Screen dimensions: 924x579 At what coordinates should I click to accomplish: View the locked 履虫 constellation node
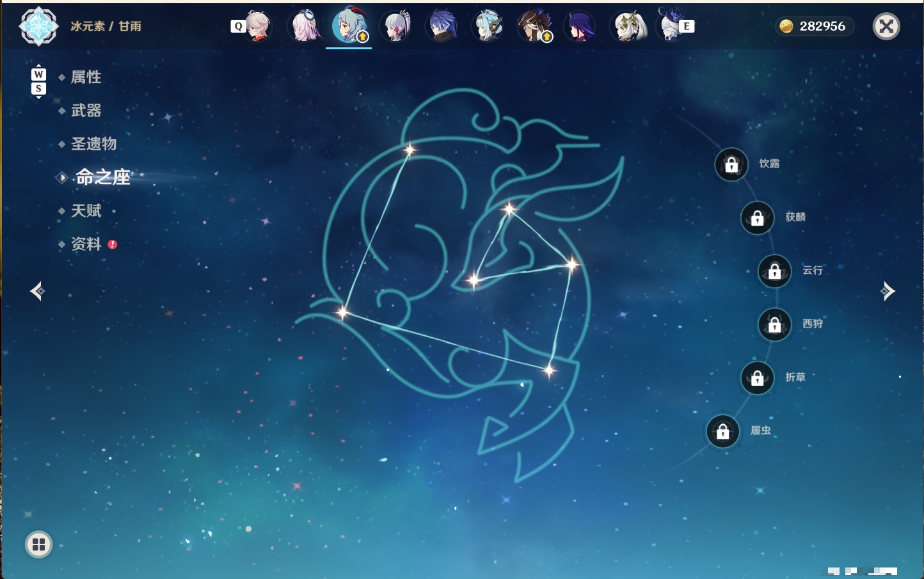coord(723,431)
